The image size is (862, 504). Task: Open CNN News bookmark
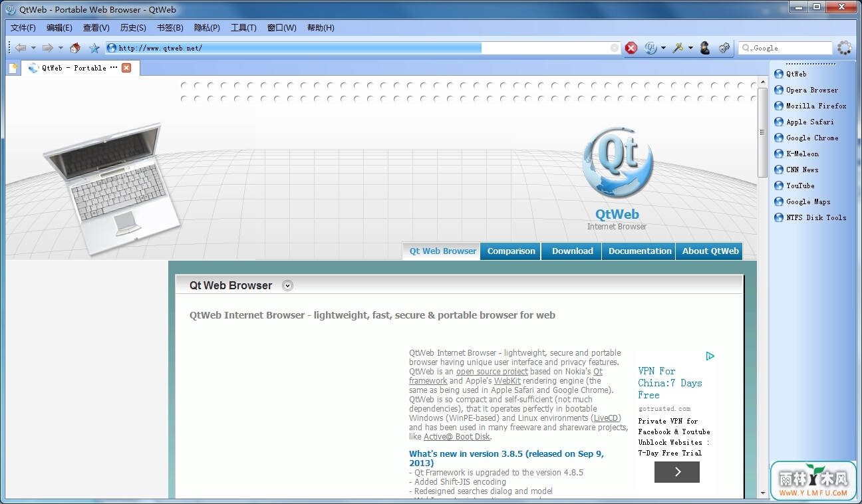[797, 170]
